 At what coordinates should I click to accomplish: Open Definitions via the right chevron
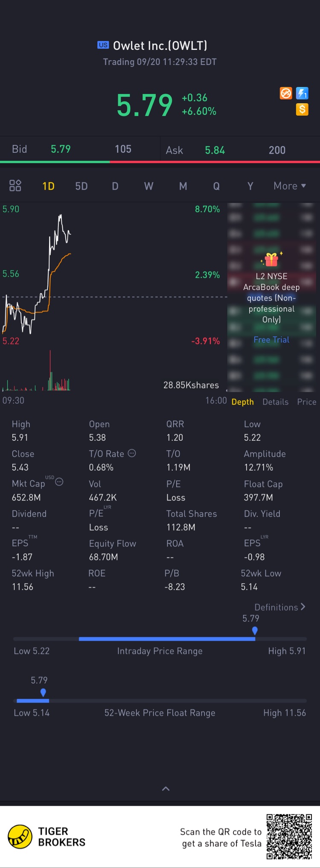click(x=303, y=606)
